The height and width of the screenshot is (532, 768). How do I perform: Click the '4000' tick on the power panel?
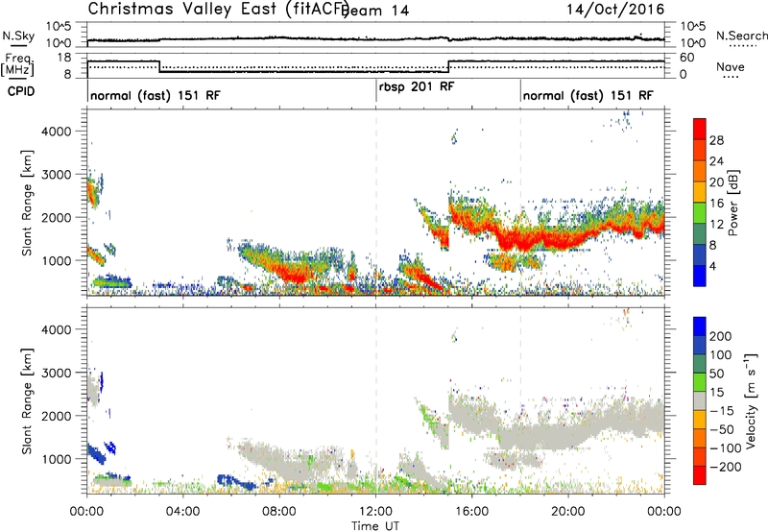(x=56, y=132)
